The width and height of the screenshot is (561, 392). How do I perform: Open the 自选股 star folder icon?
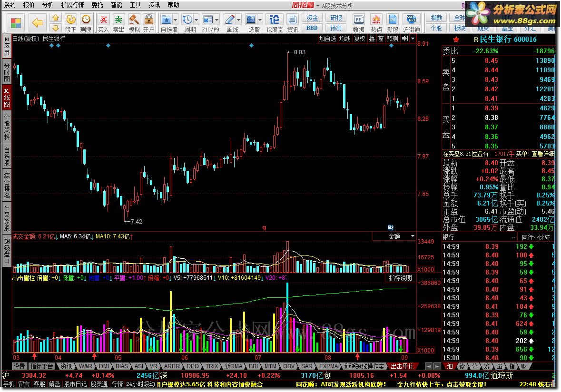pos(166,20)
